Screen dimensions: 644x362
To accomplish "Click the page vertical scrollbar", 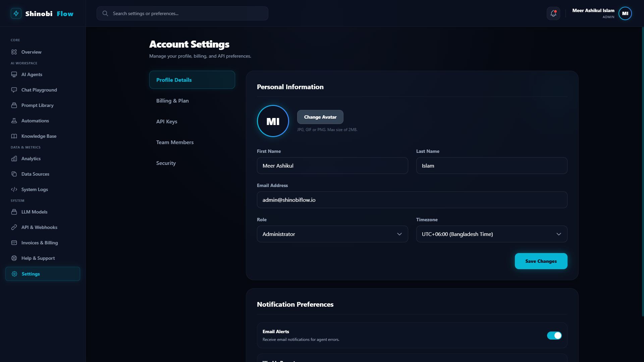I will 643,172.
